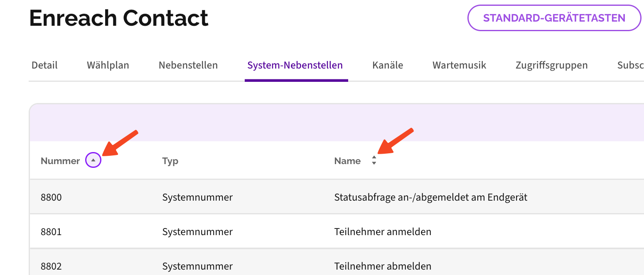Switch to the Zugriffsgruppen tab
Image resolution: width=644 pixels, height=275 pixels.
coord(551,65)
